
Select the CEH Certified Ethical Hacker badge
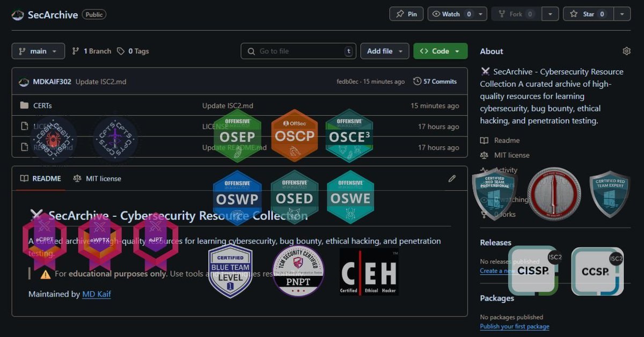tap(368, 272)
